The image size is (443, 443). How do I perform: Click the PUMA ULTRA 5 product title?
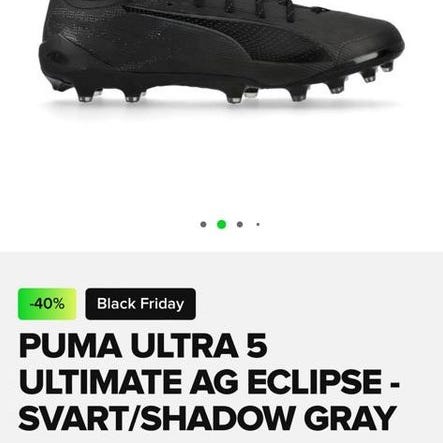click(x=143, y=345)
